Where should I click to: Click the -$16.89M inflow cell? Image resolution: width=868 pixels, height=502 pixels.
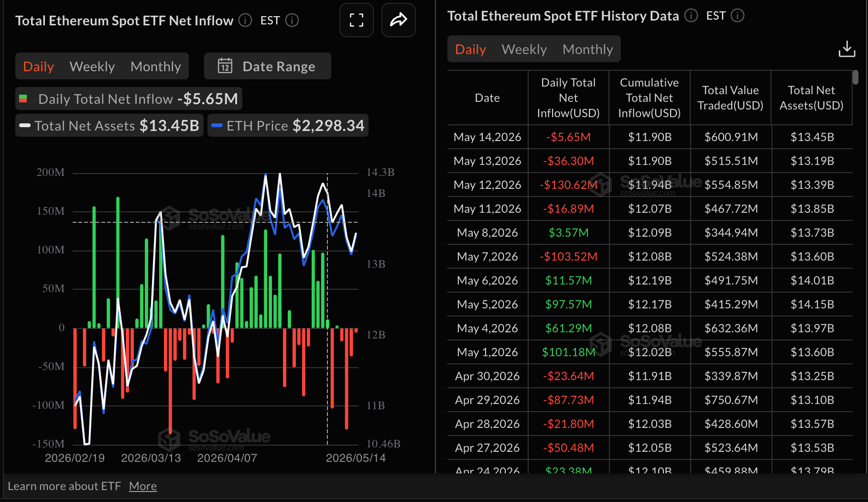point(568,209)
